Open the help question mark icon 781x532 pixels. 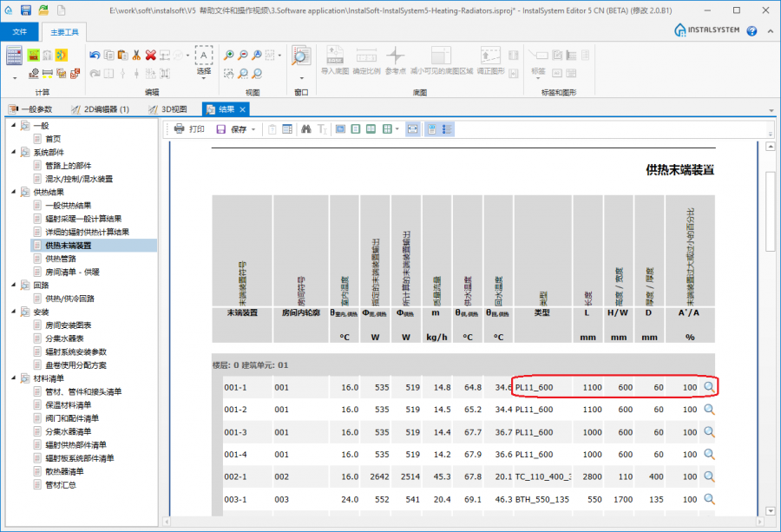click(751, 31)
